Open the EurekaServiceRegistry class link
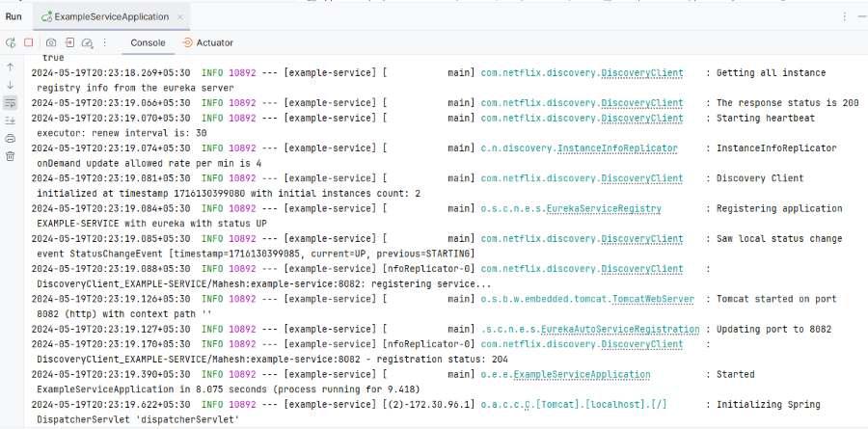Viewport: 868px width, 429px height. (604, 208)
